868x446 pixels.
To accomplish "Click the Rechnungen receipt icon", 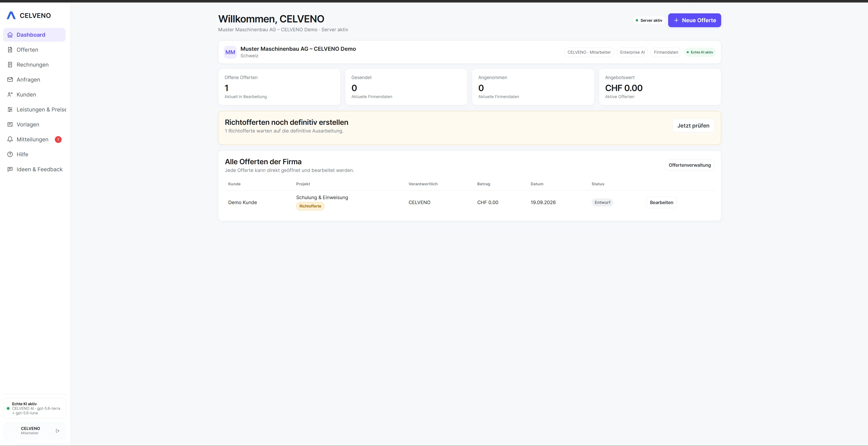I will [10, 65].
